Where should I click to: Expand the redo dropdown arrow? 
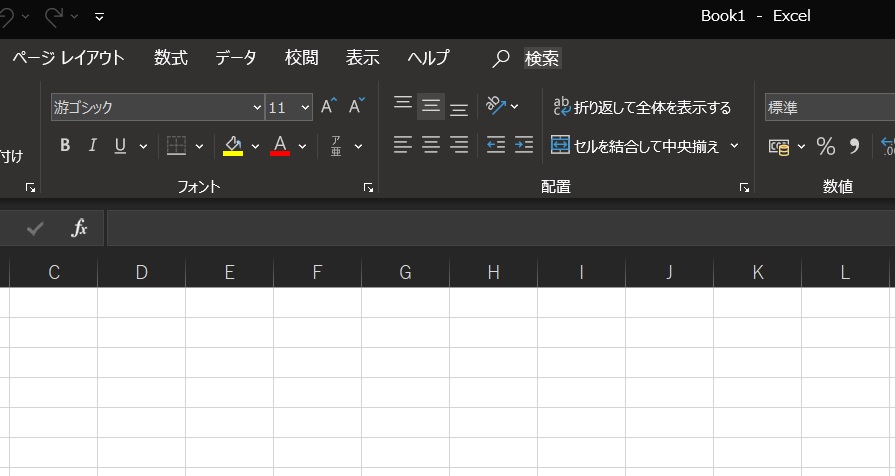74,17
